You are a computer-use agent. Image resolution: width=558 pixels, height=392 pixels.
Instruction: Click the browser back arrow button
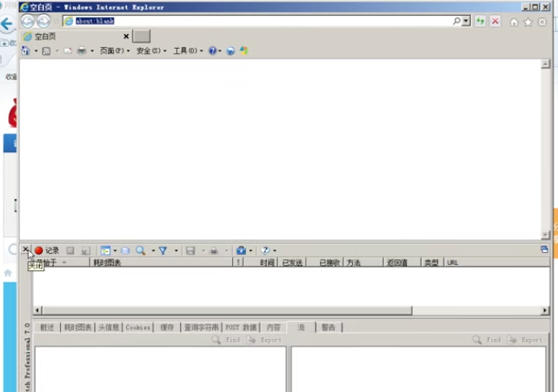pos(28,21)
